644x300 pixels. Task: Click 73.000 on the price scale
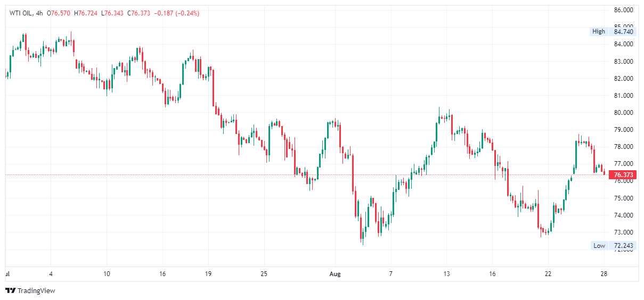[623, 232]
